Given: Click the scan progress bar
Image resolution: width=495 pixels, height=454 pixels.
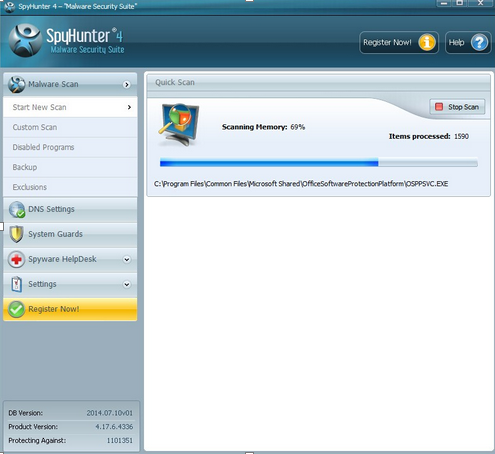Looking at the screenshot, I should [319, 163].
